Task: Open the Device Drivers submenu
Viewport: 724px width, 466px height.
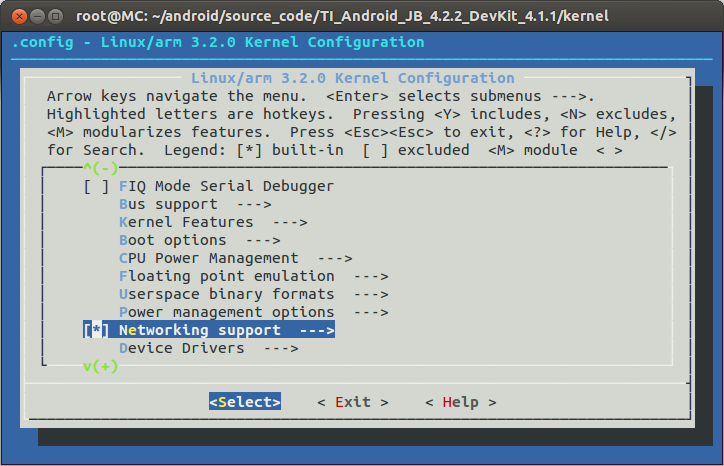Action: click(209, 349)
